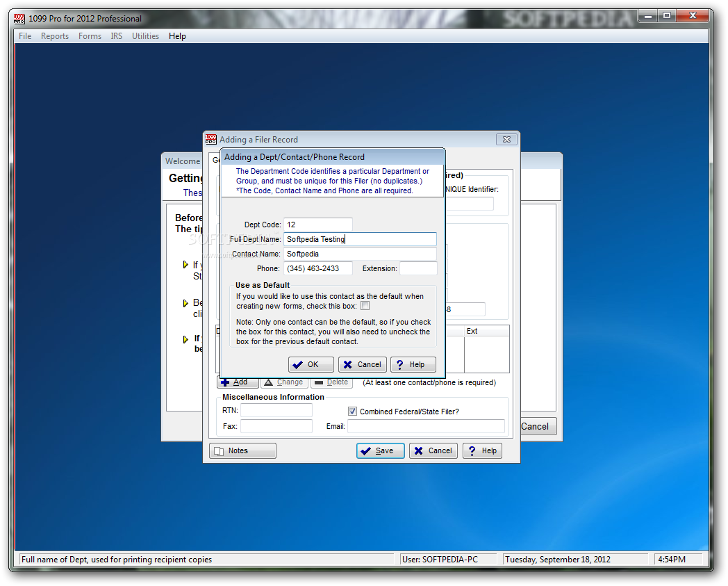Click the Change contact button
This screenshot has width=728, height=586.
coord(285,382)
